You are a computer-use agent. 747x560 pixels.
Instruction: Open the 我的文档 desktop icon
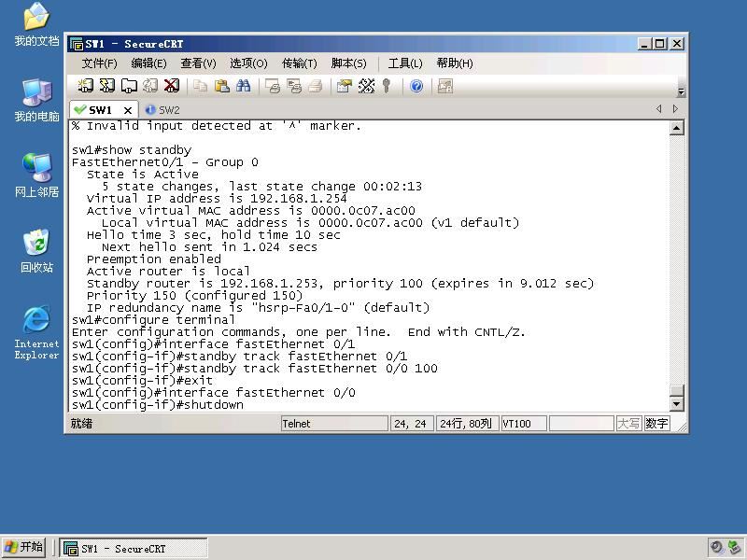click(x=36, y=24)
